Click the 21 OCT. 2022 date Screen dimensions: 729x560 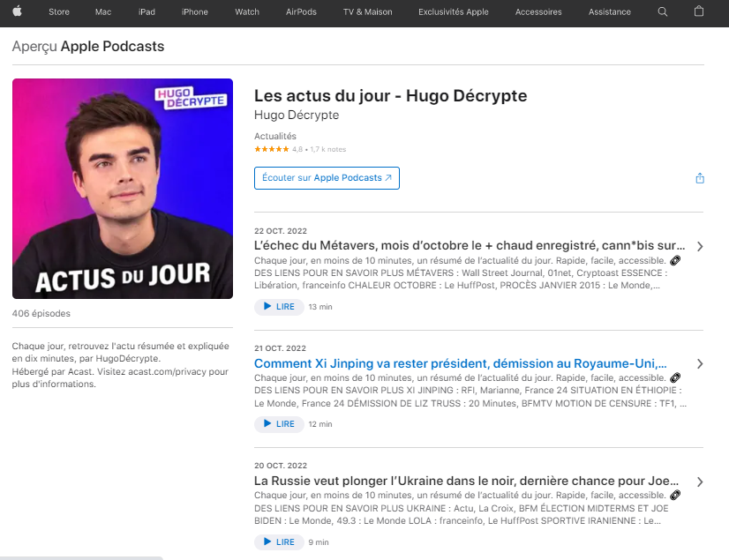coord(281,348)
